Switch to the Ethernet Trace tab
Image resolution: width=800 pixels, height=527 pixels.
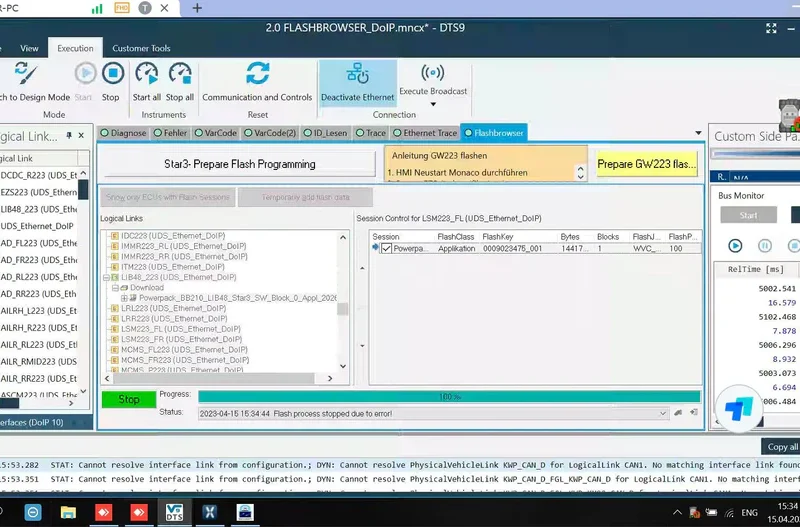(430, 133)
